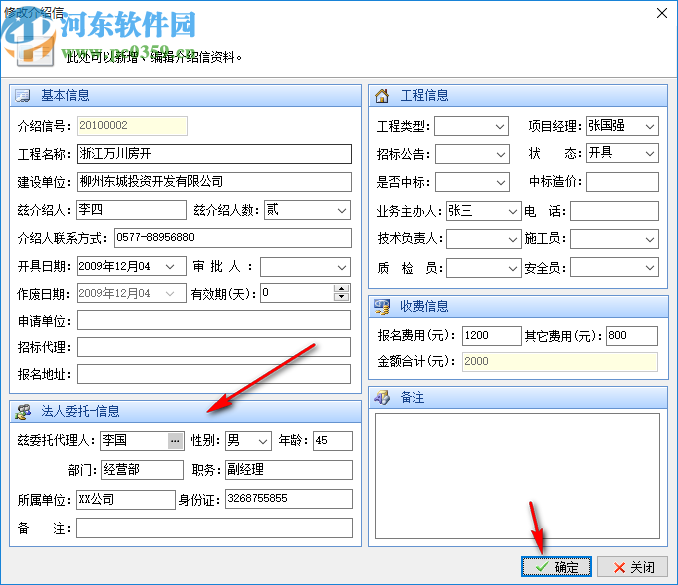Click the 介绍人联系方式 phone field
The width and height of the screenshot is (678, 585).
click(x=233, y=238)
